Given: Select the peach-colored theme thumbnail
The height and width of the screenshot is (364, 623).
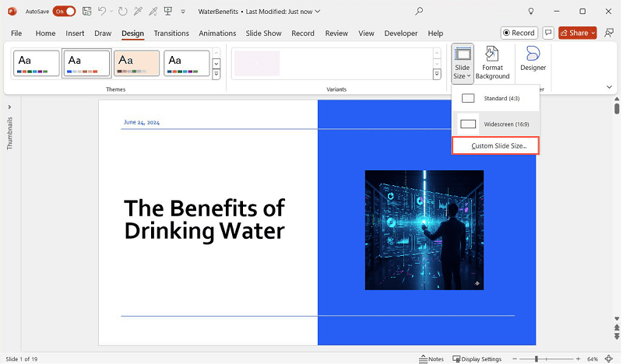Looking at the screenshot, I should (x=136, y=63).
